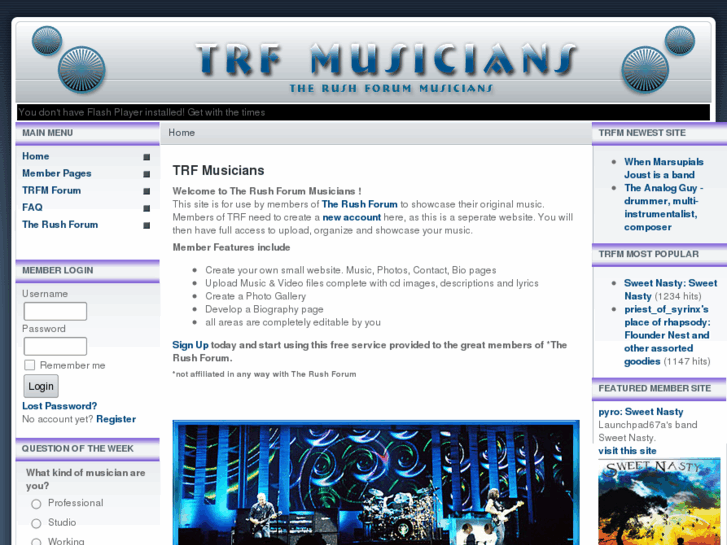Click the TRFM MOST POPULAR heading

coord(648,254)
